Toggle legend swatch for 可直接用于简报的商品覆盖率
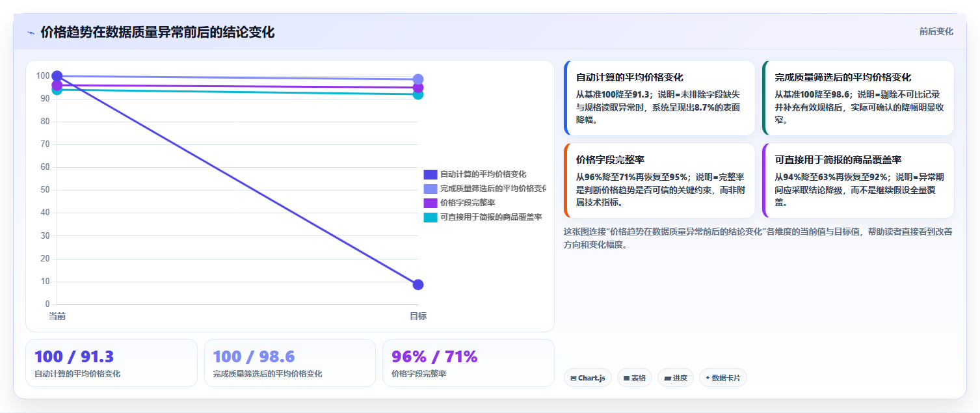Image resolution: width=980 pixels, height=413 pixels. (430, 217)
